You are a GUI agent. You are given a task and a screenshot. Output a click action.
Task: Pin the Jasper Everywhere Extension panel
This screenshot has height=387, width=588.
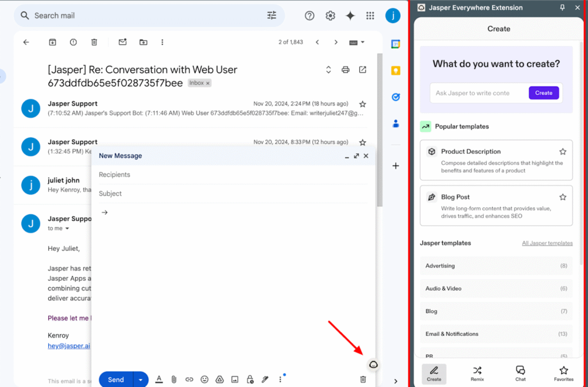coord(562,7)
